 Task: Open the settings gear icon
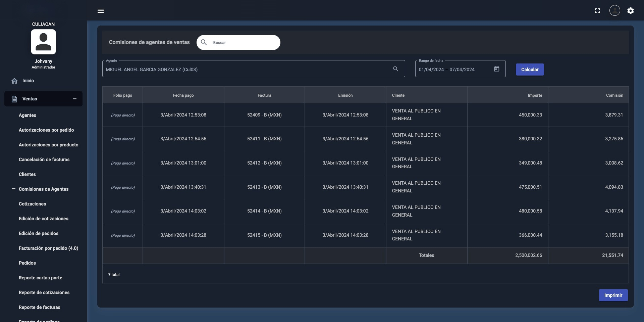coord(631,11)
